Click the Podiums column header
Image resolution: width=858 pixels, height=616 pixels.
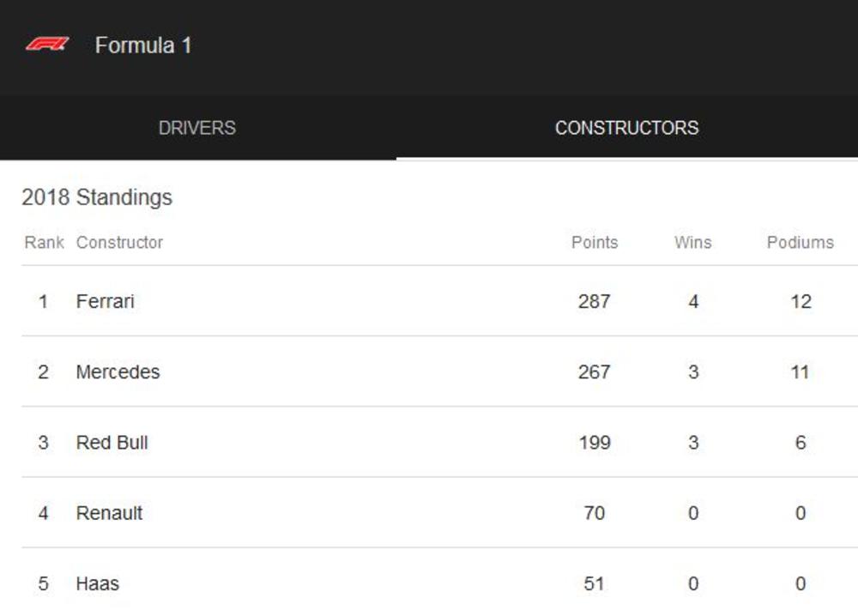pyautogui.click(x=800, y=243)
